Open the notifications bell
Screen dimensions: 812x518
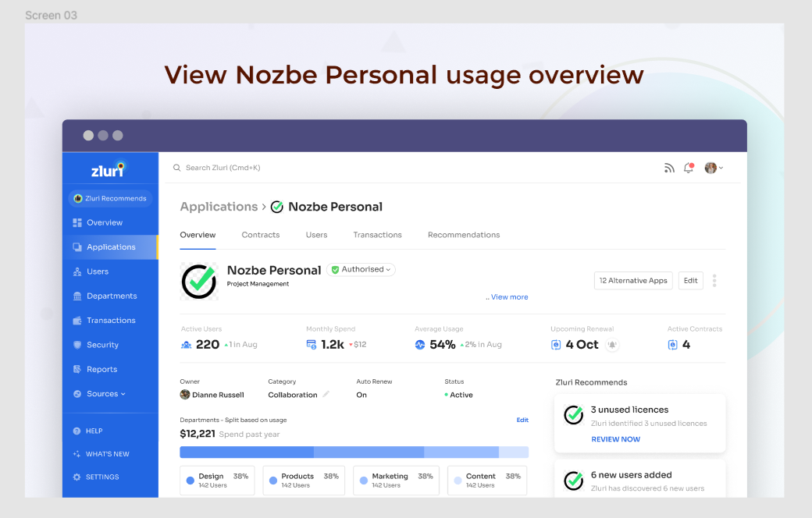[x=689, y=168]
